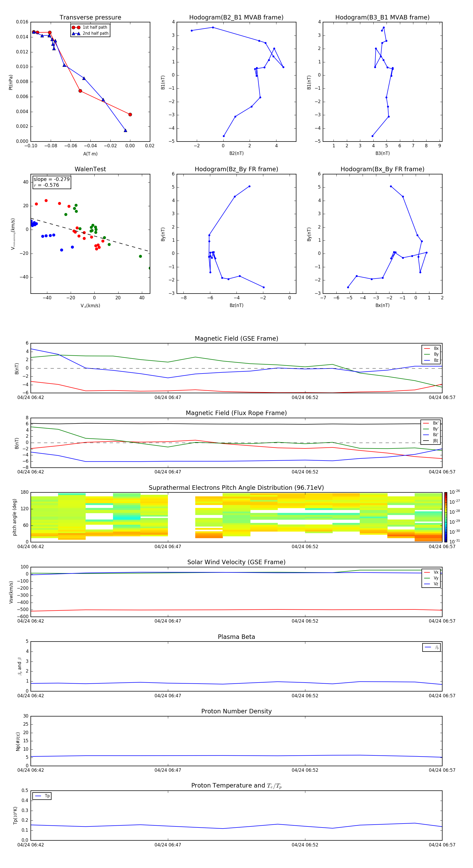Click the "Bx(nT)" x-axis label
The image size is (473, 868).
[382, 305]
